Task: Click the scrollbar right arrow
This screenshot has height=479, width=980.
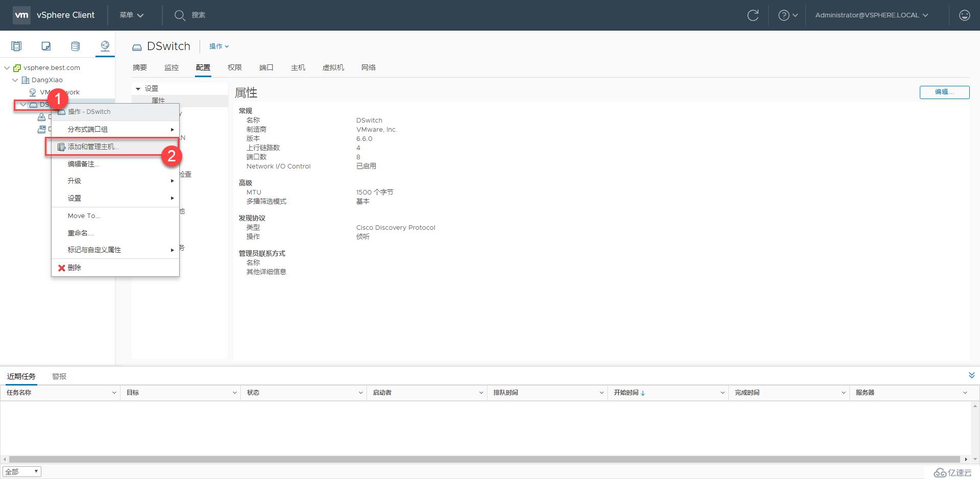Action: click(966, 459)
